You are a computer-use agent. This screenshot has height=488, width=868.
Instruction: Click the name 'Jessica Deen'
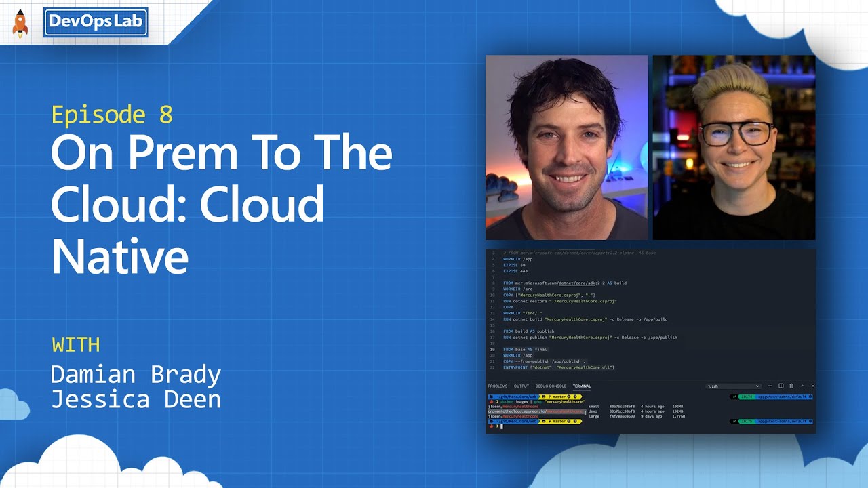tap(136, 399)
